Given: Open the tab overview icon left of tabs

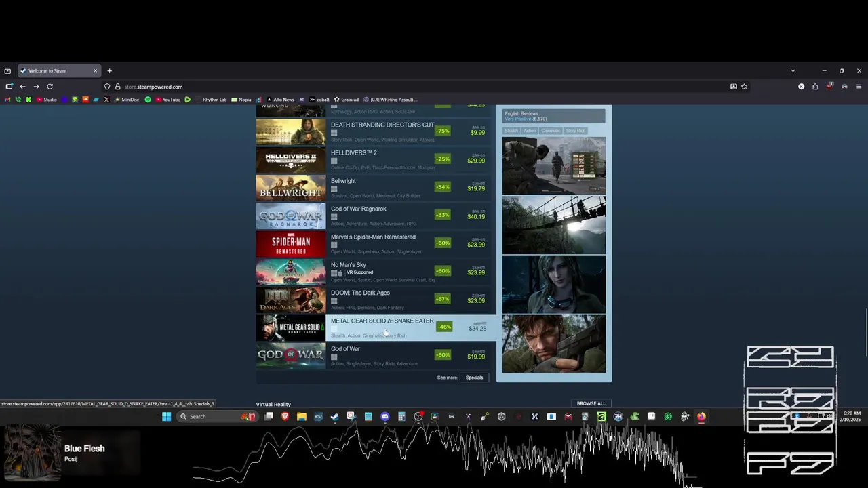Looking at the screenshot, I should [7, 70].
